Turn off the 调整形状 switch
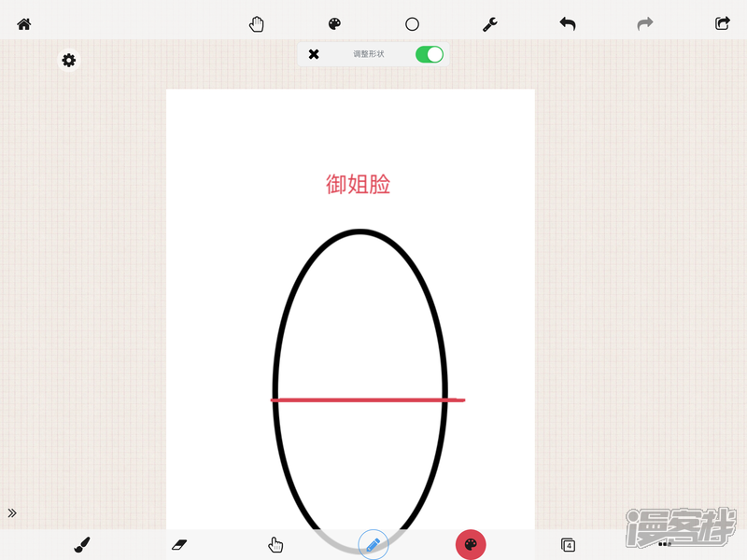The width and height of the screenshot is (747, 560). click(430, 54)
